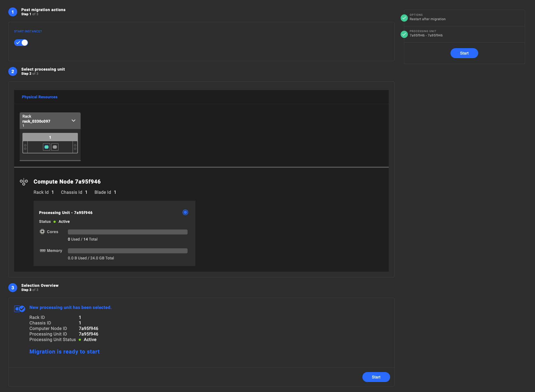Click the compute node processor icon
Image resolution: width=535 pixels, height=392 pixels.
24,182
